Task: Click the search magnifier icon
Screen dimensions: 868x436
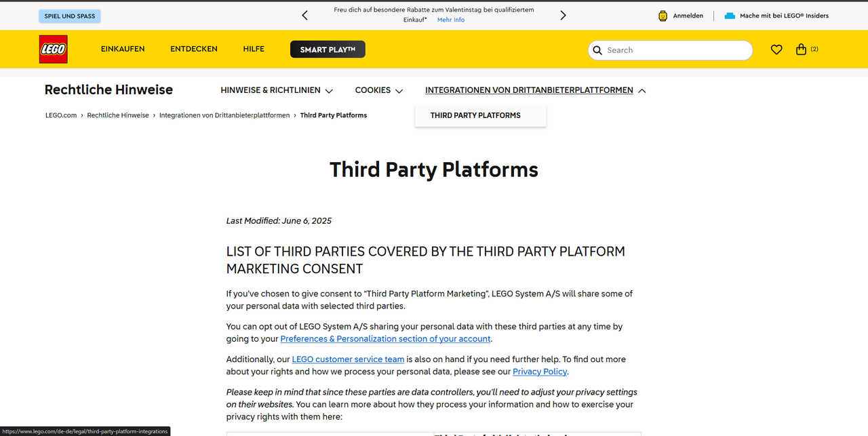Action: click(597, 50)
